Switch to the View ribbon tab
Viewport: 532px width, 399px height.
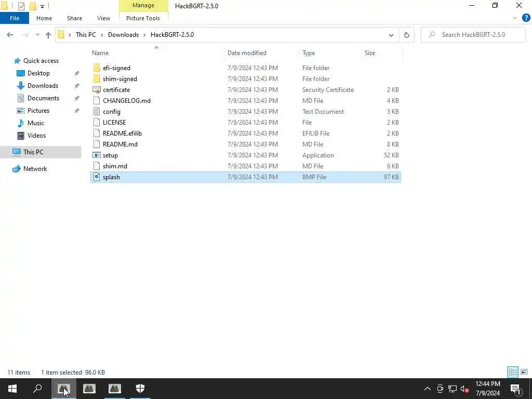click(103, 18)
